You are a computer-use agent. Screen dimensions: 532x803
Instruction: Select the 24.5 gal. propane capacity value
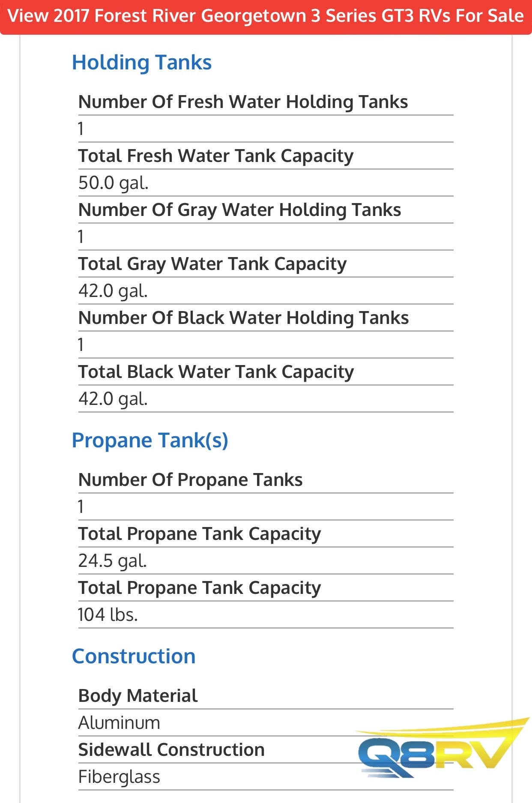point(113,561)
